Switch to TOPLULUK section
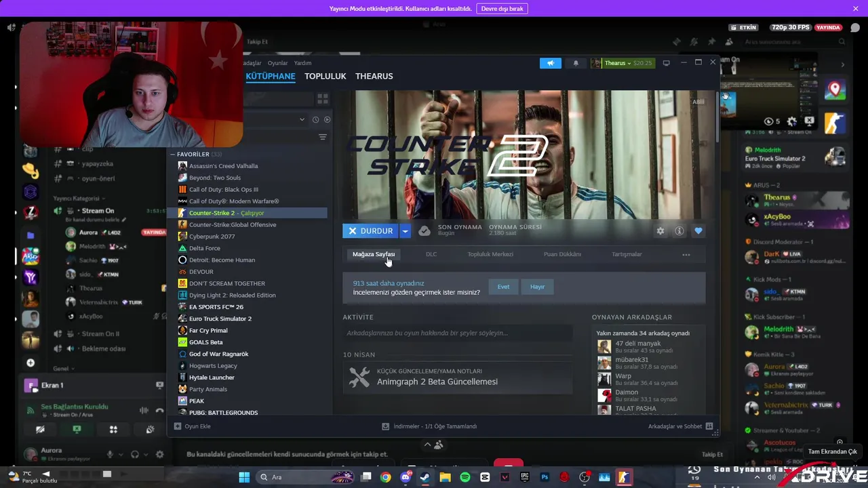The width and height of the screenshot is (868, 488). (x=325, y=76)
